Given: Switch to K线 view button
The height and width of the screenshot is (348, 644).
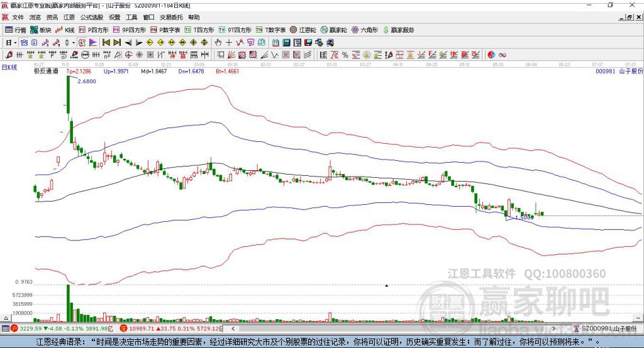Looking at the screenshot, I should pyautogui.click(x=65, y=30).
